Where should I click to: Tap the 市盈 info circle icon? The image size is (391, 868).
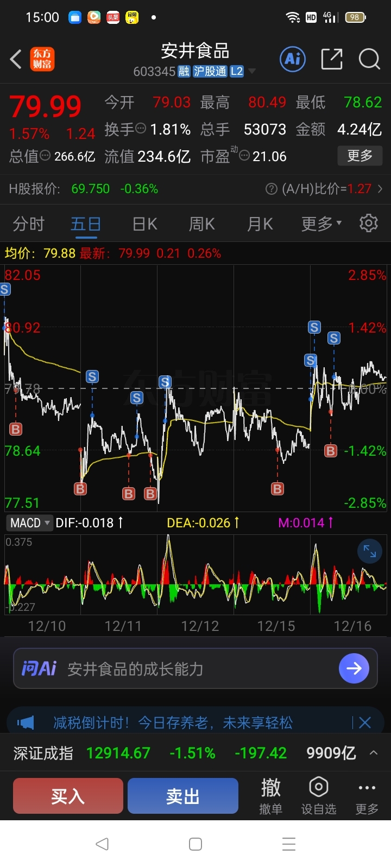pyautogui.click(x=244, y=156)
